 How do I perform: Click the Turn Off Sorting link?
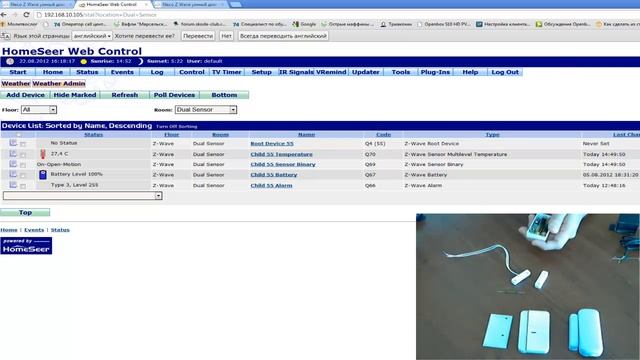pos(177,127)
